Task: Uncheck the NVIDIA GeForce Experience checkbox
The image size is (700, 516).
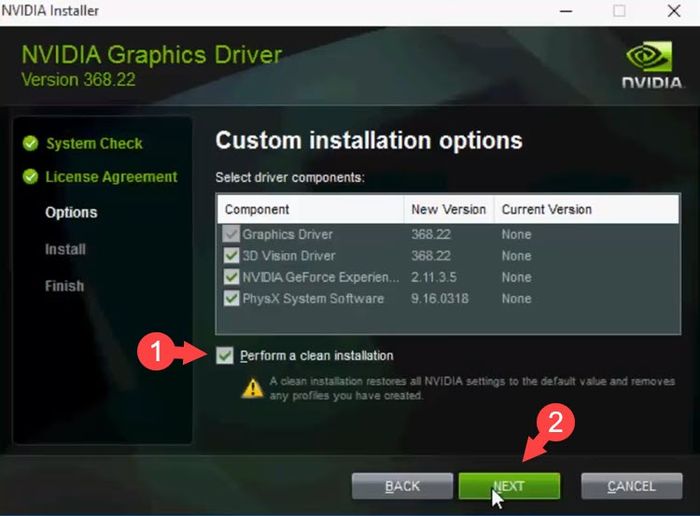Action: tap(231, 277)
